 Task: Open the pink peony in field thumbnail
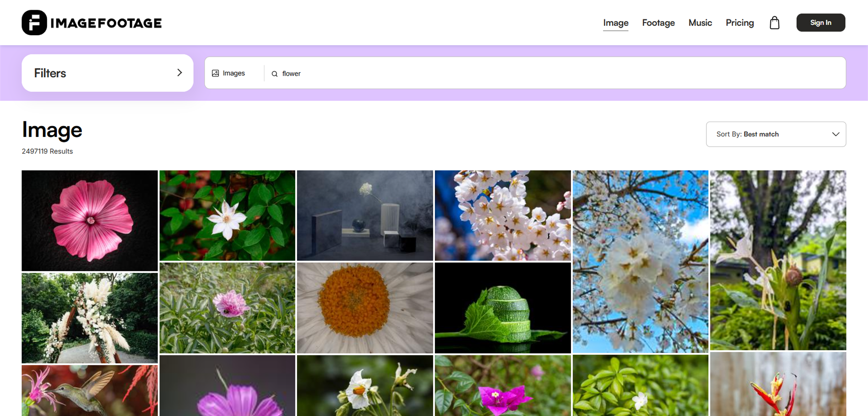tap(227, 308)
